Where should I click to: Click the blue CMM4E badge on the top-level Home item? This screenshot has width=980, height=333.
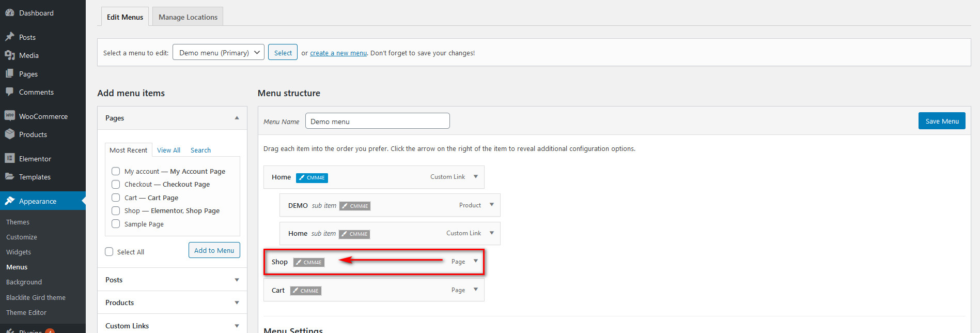tap(312, 178)
